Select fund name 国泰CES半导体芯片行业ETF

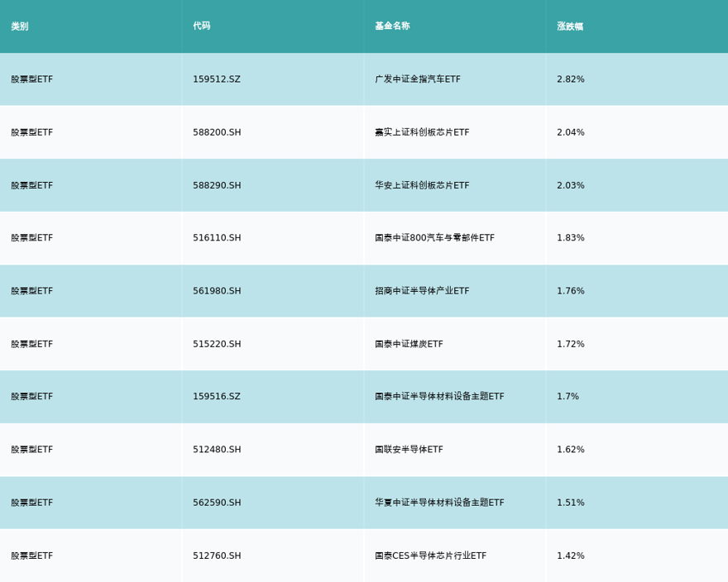[430, 556]
